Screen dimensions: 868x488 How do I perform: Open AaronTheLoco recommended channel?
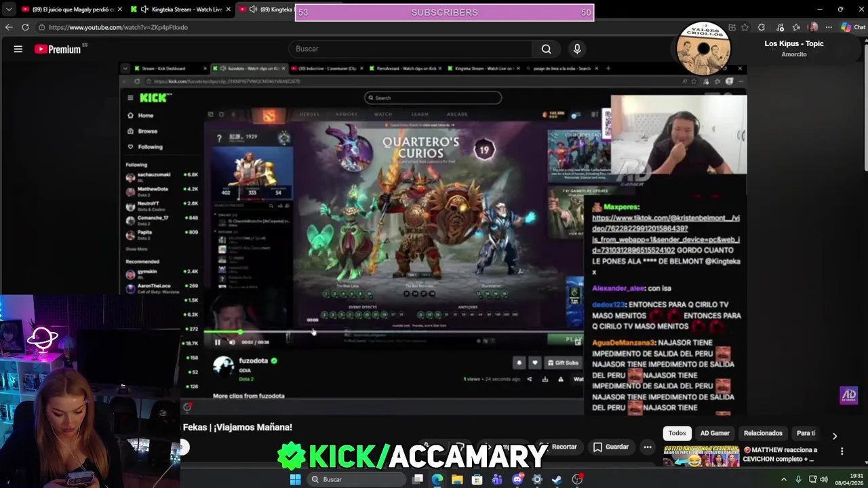(161, 287)
